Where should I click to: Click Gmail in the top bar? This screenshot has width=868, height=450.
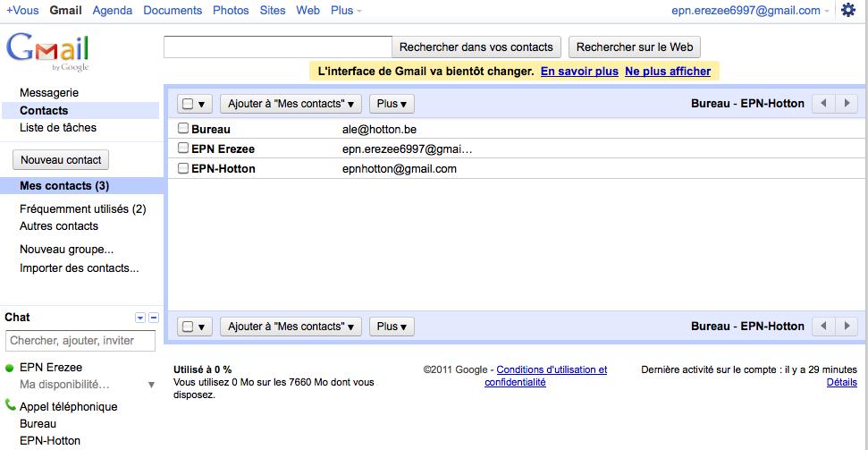(x=66, y=11)
